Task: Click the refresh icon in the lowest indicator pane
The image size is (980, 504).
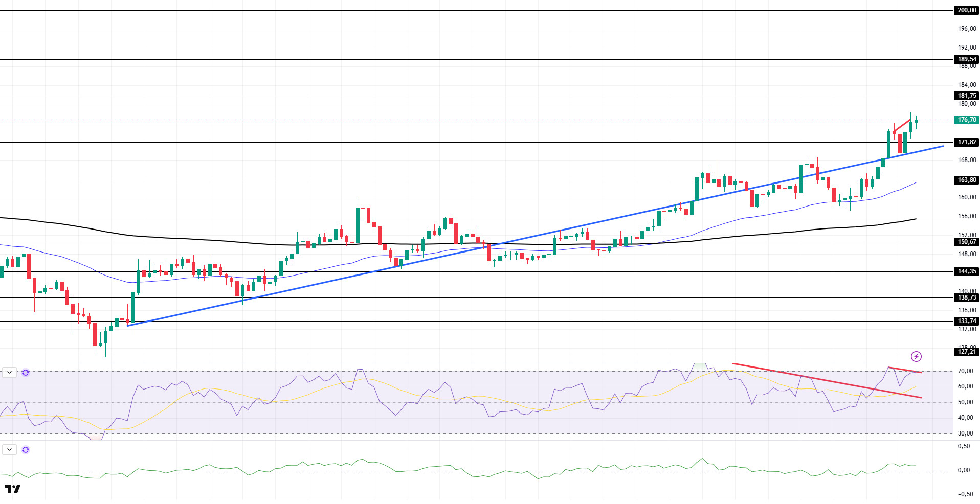Action: click(x=26, y=450)
